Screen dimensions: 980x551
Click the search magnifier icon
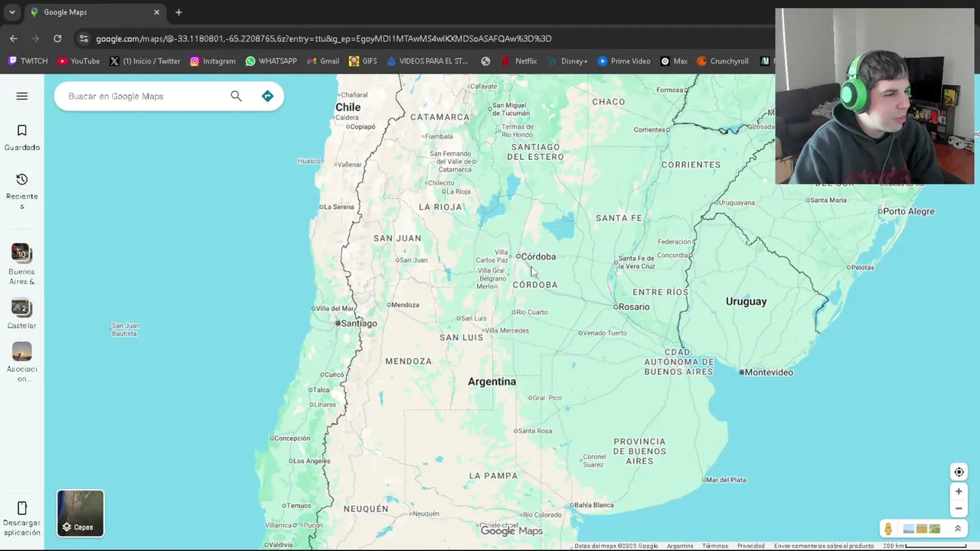point(236,96)
